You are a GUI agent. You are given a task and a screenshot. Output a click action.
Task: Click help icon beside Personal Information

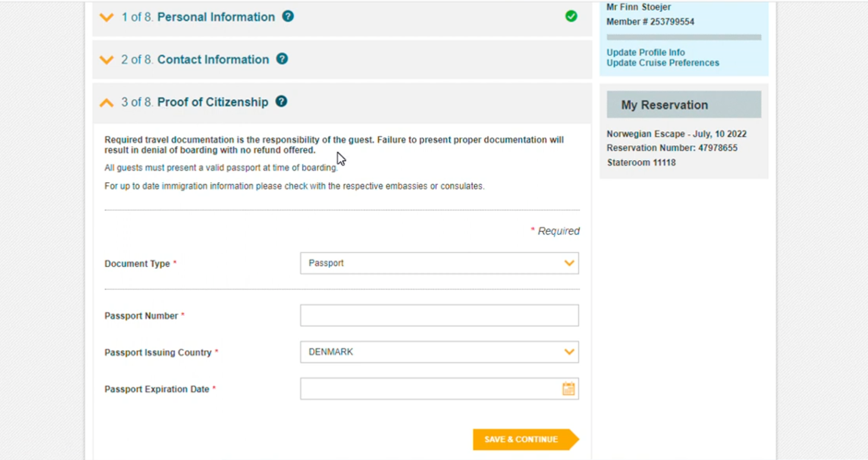[x=288, y=16]
